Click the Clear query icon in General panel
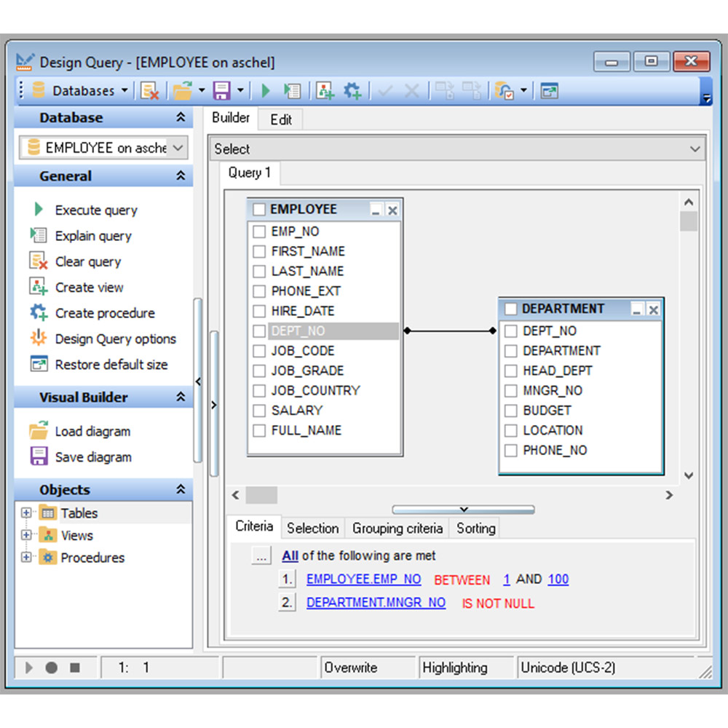Image resolution: width=728 pixels, height=728 pixels. [x=39, y=261]
